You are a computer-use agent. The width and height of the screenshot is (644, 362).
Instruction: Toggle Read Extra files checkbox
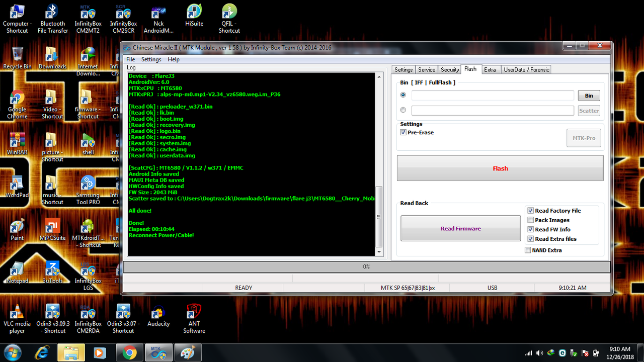pyautogui.click(x=530, y=239)
